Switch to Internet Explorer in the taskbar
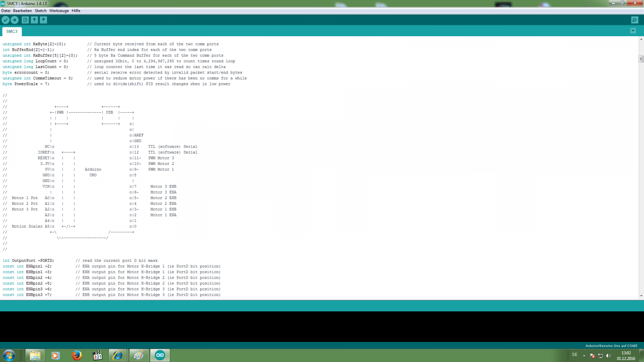This screenshot has height=362, width=644. click(x=118, y=355)
